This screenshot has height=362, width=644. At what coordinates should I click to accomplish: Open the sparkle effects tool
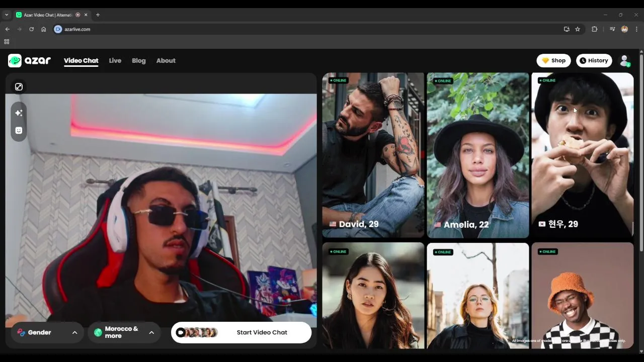click(19, 113)
